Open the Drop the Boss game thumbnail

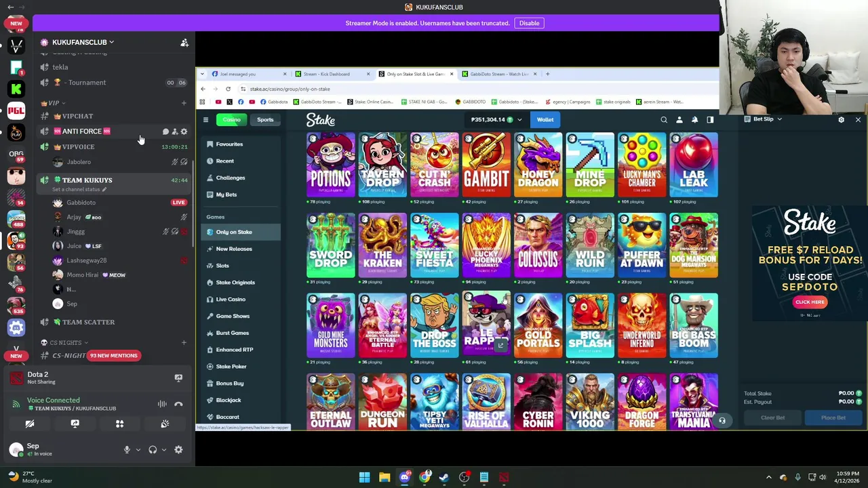click(435, 325)
